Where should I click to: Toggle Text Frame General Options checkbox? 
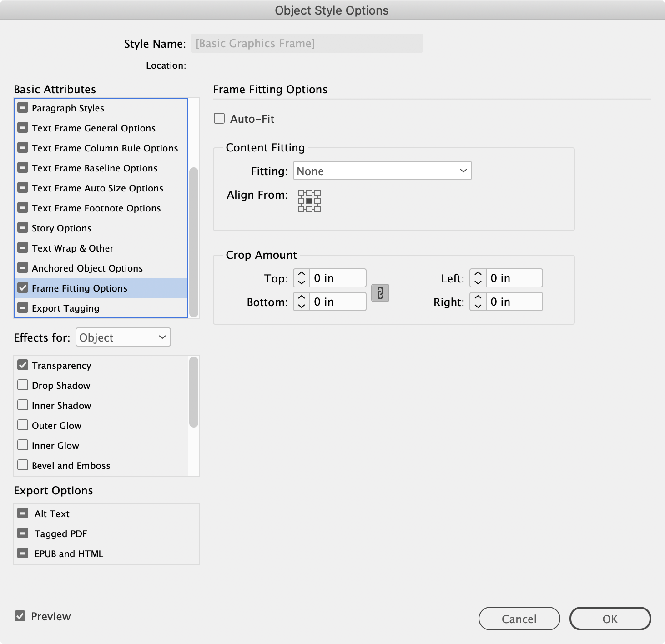23,128
